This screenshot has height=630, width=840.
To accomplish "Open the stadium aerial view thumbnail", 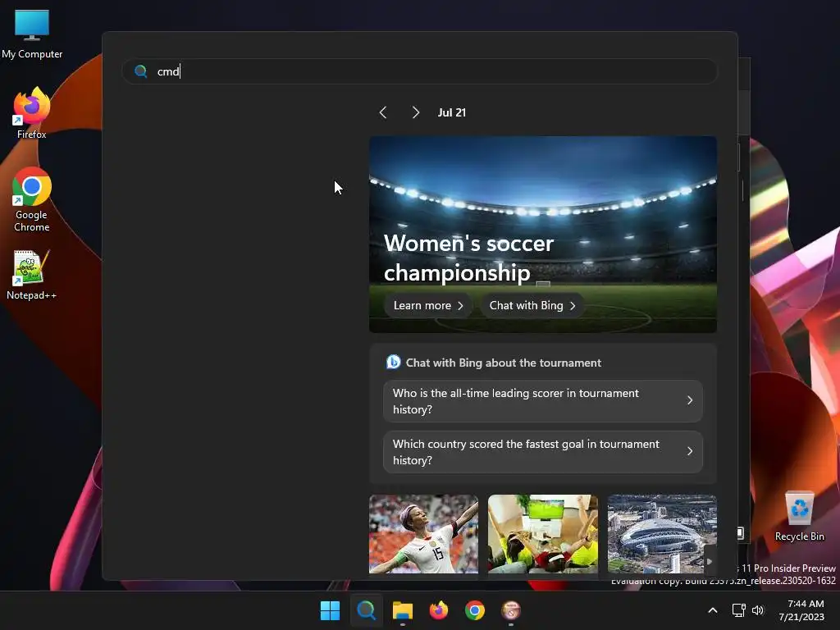I will (x=662, y=534).
